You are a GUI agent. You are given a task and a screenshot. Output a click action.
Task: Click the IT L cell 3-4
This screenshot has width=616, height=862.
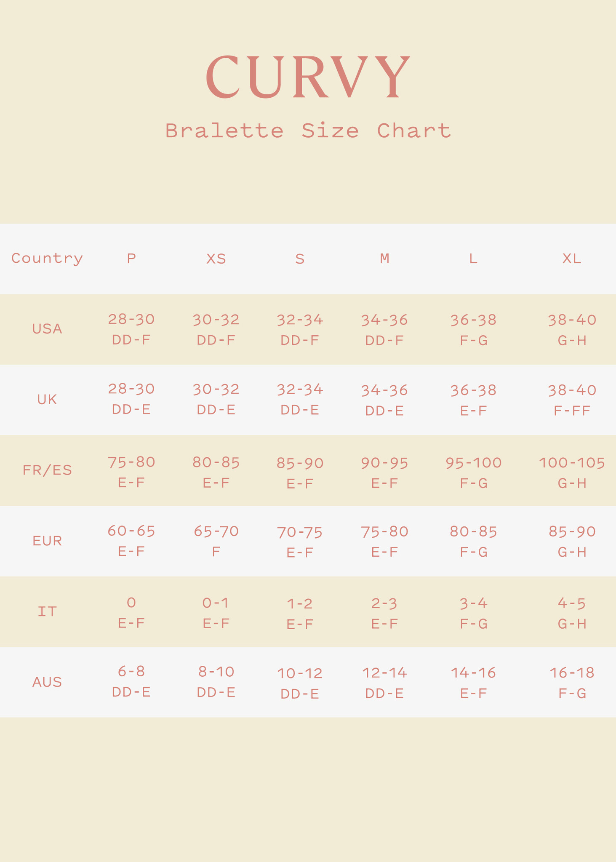point(473,604)
